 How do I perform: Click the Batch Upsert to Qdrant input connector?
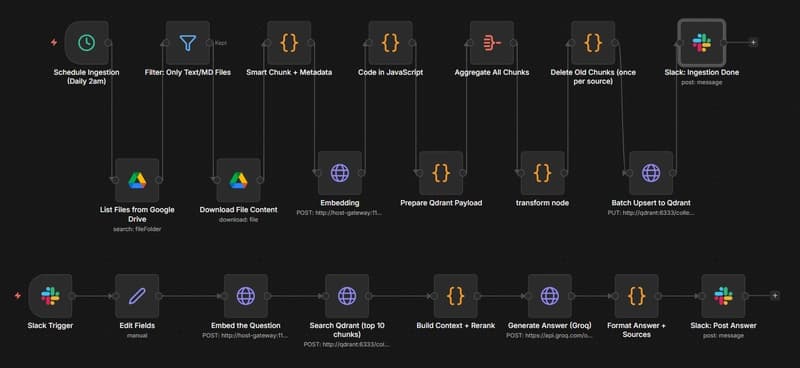tap(629, 173)
